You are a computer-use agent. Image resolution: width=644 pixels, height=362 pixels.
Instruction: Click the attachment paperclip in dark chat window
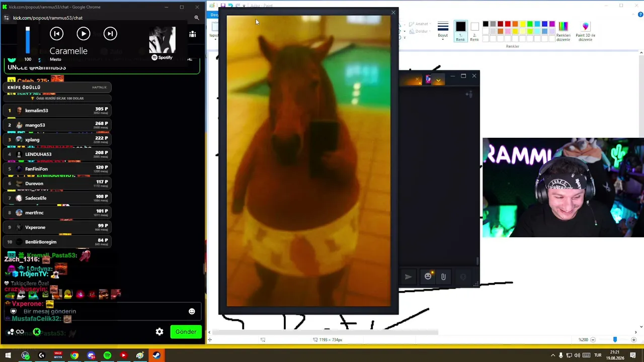443,277
